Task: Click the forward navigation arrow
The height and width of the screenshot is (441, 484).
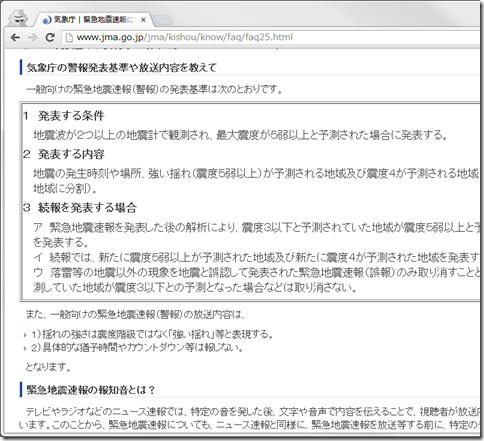Action: [33, 37]
